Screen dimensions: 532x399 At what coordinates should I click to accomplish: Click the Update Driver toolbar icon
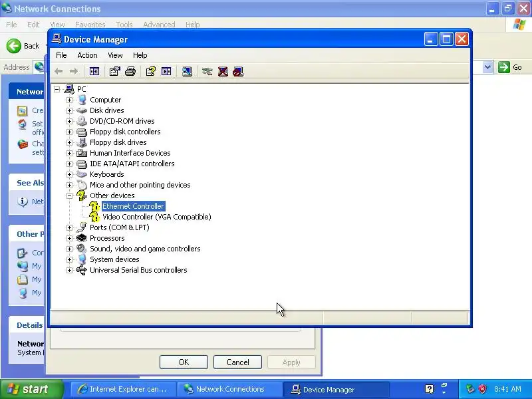point(207,71)
